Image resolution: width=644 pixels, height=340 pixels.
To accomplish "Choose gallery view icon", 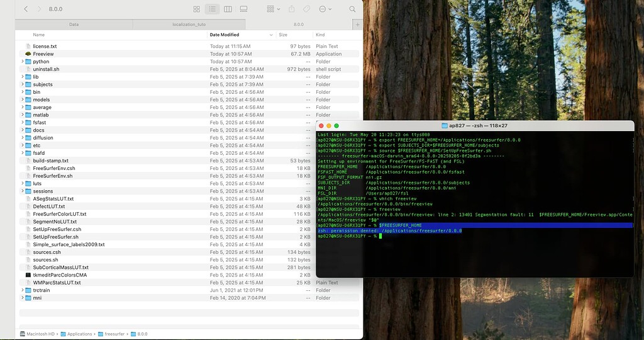I will [243, 9].
